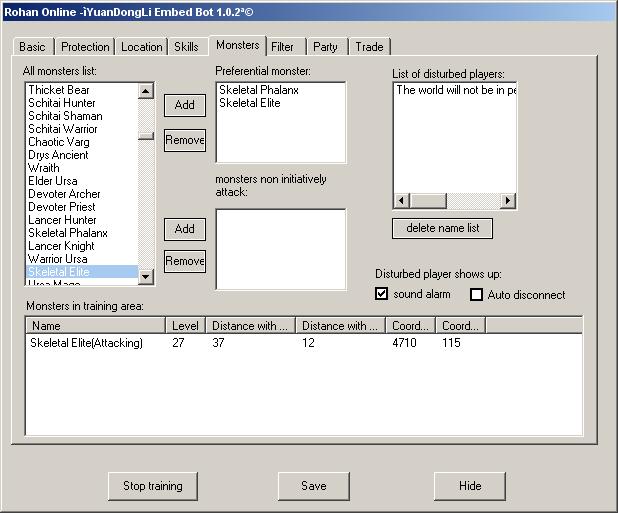Open the Basic tab

[x=33, y=47]
